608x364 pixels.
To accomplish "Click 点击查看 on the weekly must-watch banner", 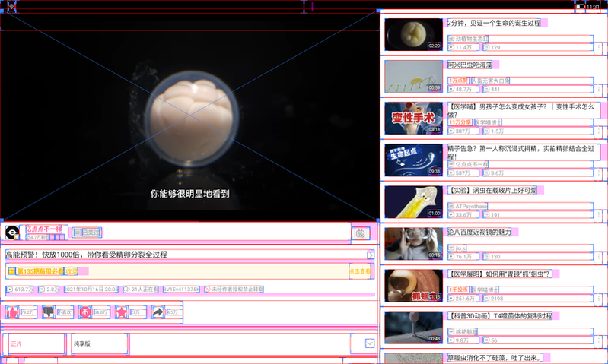I will pyautogui.click(x=361, y=271).
